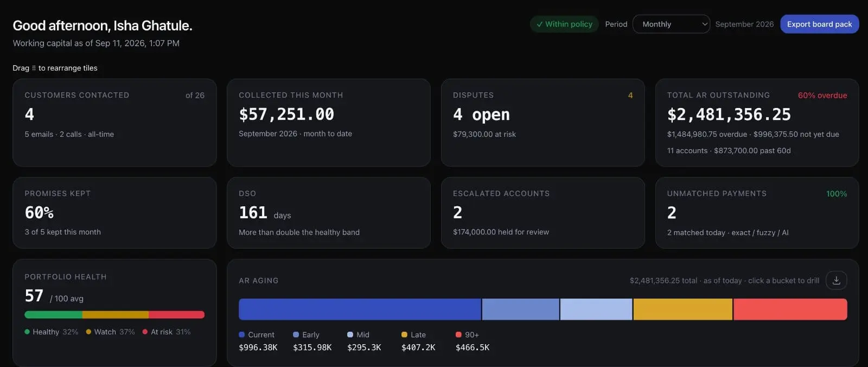The width and height of the screenshot is (868, 367).
Task: Click the Portfolio Health green healthy segment
Action: [53, 314]
